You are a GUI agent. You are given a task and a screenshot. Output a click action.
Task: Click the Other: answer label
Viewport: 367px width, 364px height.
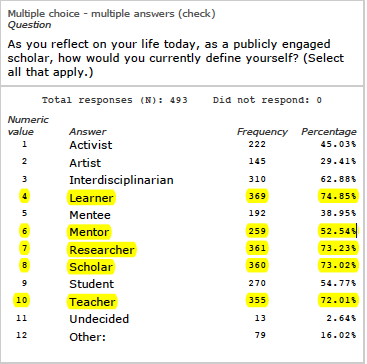click(87, 337)
